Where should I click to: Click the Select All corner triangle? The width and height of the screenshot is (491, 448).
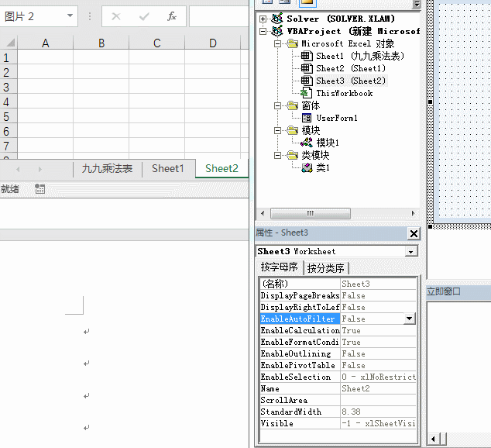(10, 43)
